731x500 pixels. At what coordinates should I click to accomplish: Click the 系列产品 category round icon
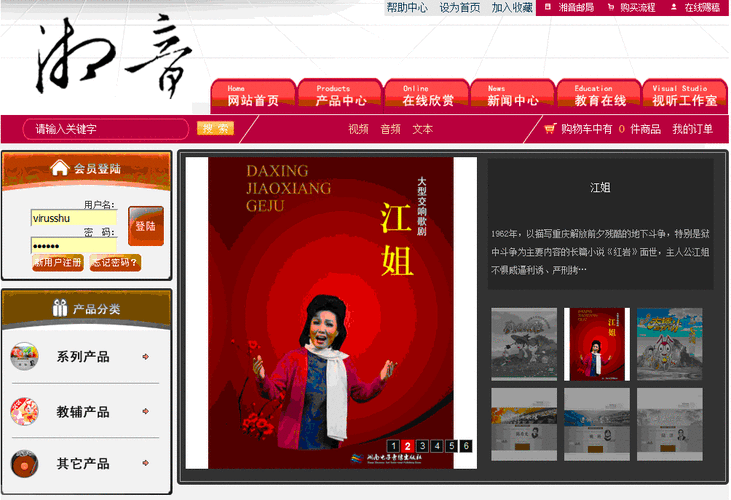24,356
